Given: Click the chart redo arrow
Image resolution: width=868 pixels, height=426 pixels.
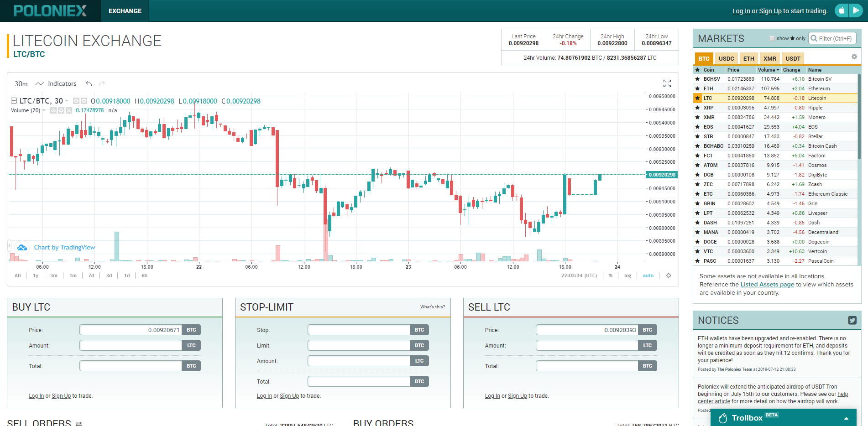Looking at the screenshot, I should click(x=102, y=83).
